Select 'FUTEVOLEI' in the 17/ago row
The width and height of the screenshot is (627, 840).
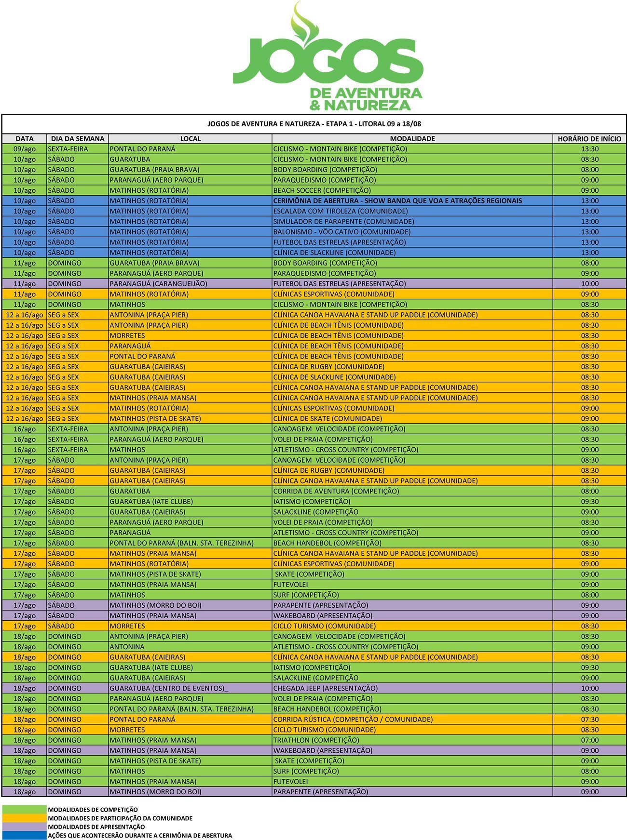[412, 585]
